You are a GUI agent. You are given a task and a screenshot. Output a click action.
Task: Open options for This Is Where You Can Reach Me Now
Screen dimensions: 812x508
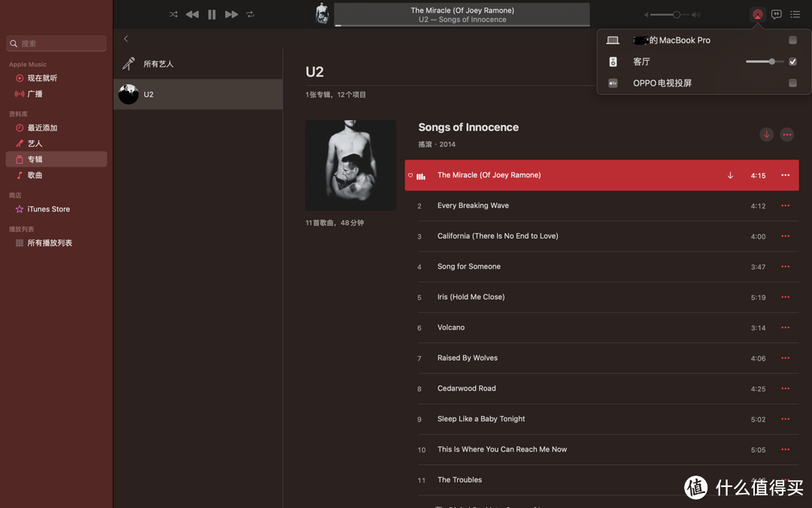click(785, 449)
